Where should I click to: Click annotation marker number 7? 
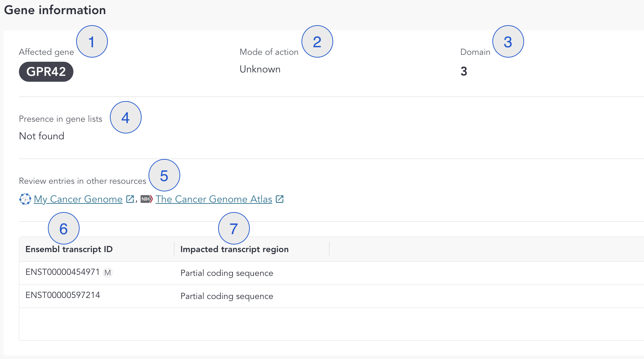point(234,228)
